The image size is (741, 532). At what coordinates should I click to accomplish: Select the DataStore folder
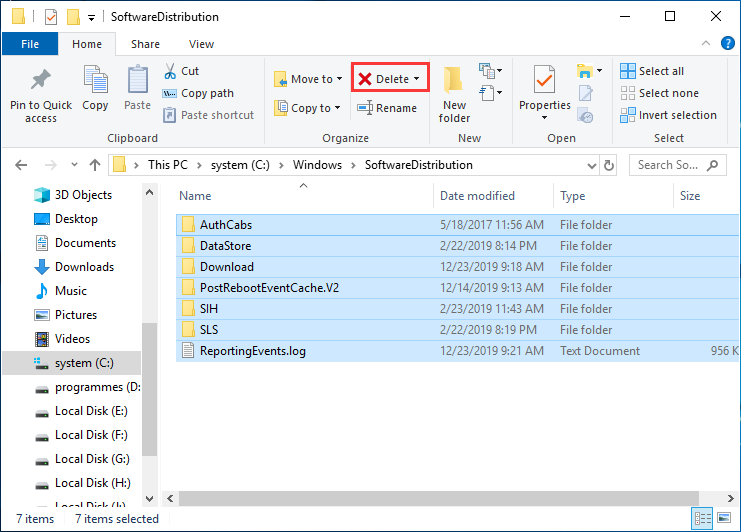point(457,246)
